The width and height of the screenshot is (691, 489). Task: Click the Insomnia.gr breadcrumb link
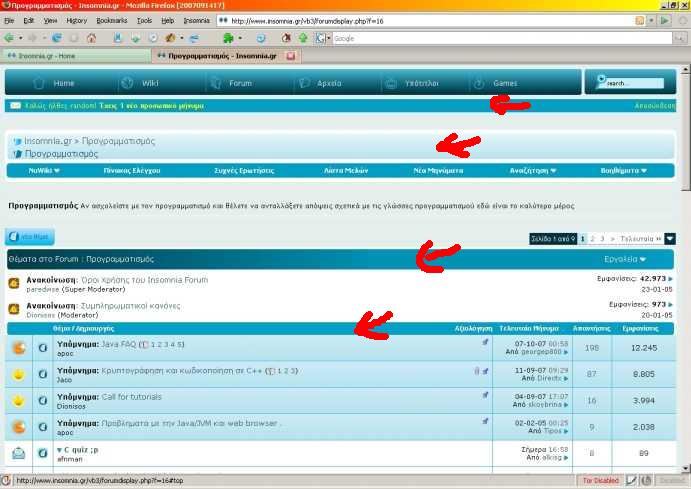pos(48,141)
